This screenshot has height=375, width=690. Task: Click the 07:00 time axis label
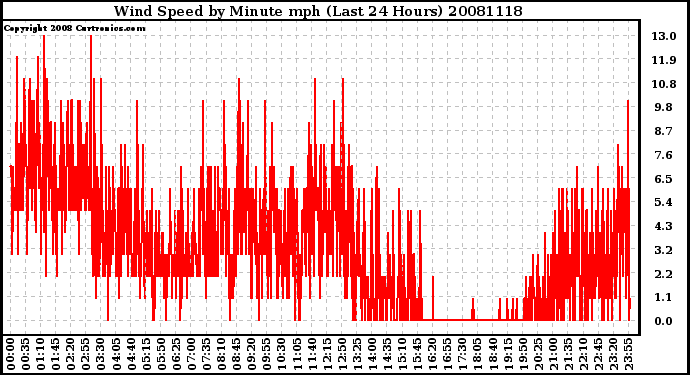[191, 354]
